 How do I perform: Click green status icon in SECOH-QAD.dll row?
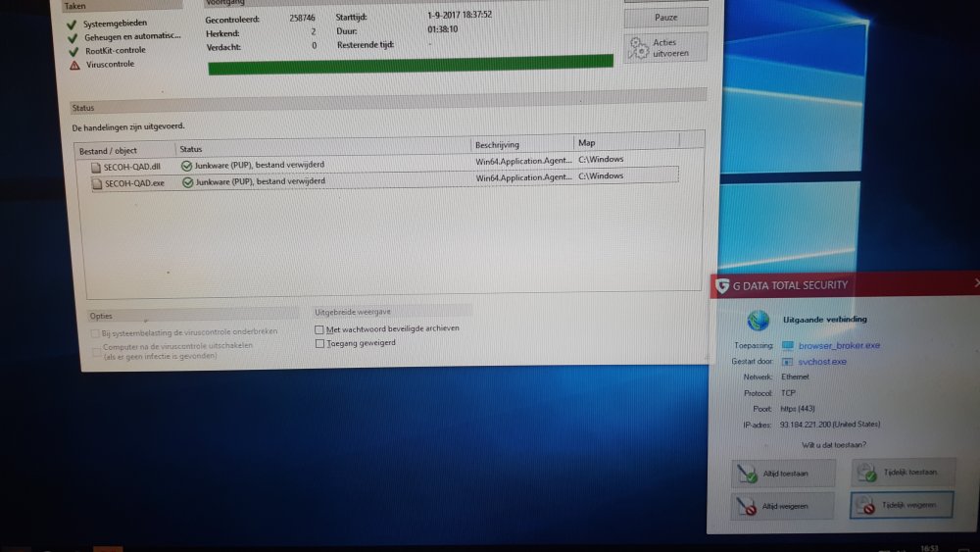tap(186, 166)
